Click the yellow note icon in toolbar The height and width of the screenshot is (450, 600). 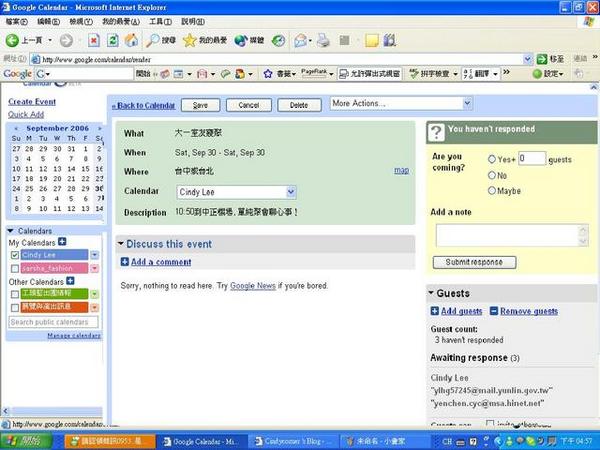coord(372,40)
